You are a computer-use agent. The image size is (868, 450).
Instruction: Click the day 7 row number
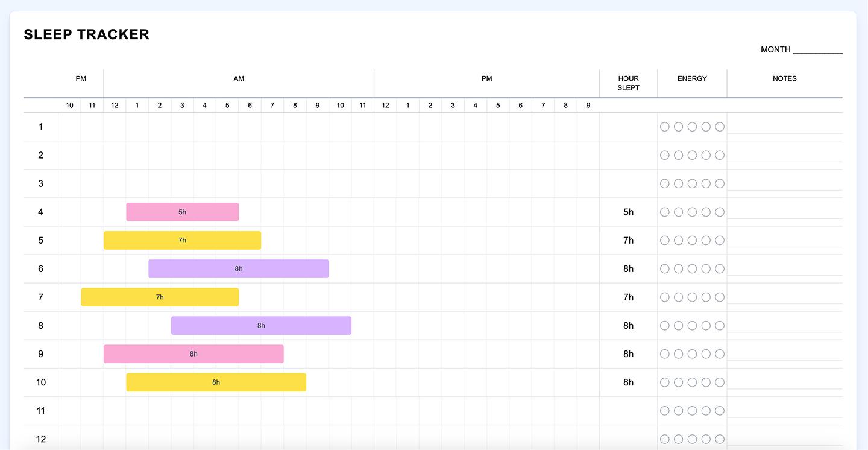tap(41, 297)
